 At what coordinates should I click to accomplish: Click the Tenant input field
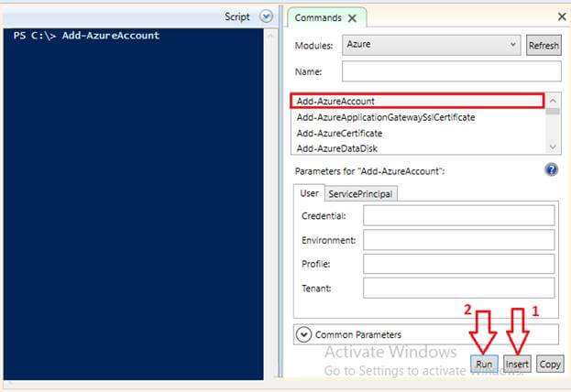[x=459, y=288]
